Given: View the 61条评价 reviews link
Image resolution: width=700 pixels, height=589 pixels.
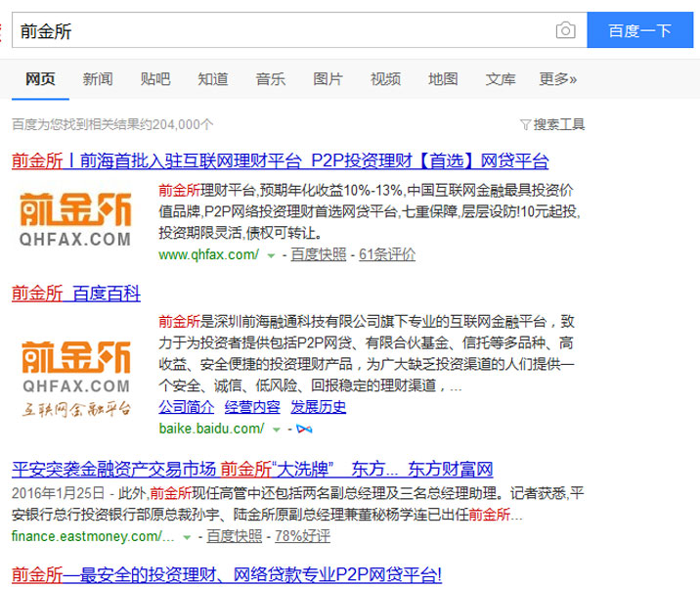Looking at the screenshot, I should coord(387,254).
